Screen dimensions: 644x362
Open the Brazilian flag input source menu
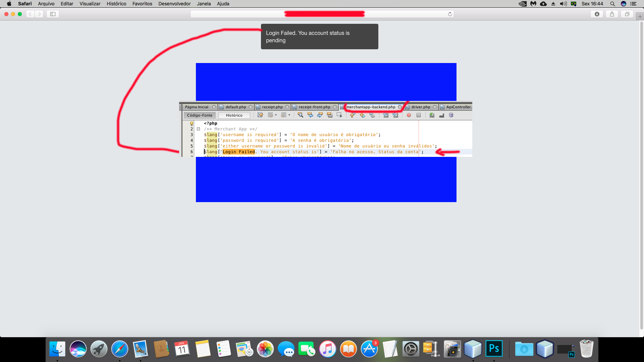574,4
